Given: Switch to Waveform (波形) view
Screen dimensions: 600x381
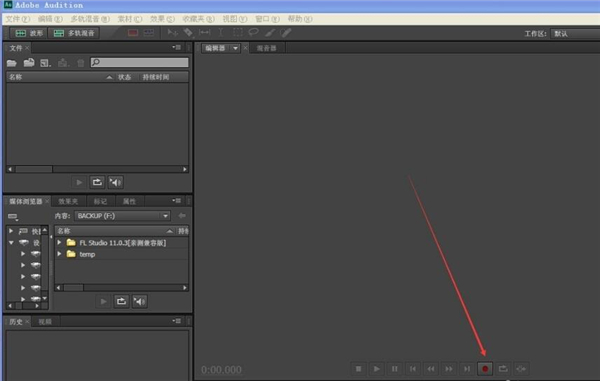Looking at the screenshot, I should [28, 33].
